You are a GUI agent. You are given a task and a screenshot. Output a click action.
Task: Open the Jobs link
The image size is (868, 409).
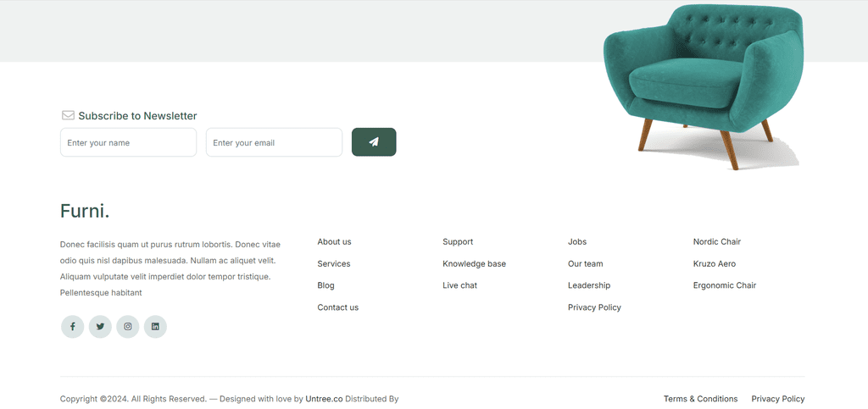[577, 242]
